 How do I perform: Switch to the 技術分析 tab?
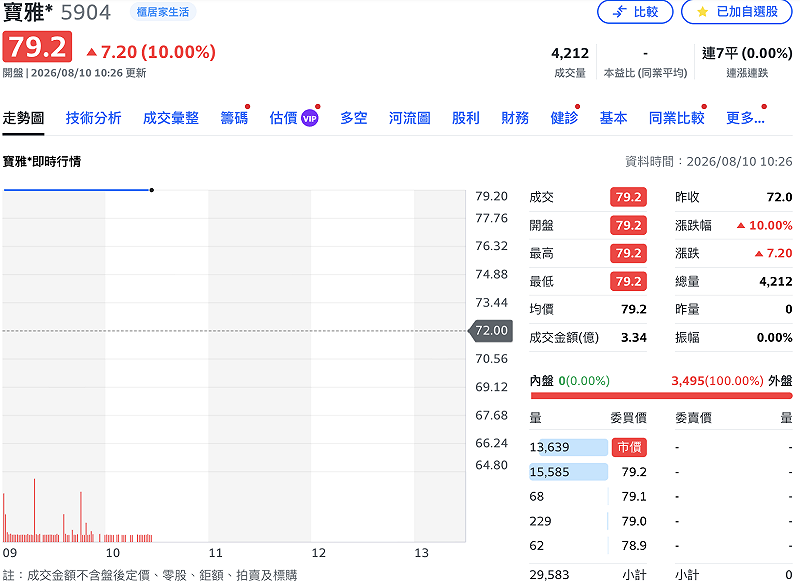pos(93,118)
